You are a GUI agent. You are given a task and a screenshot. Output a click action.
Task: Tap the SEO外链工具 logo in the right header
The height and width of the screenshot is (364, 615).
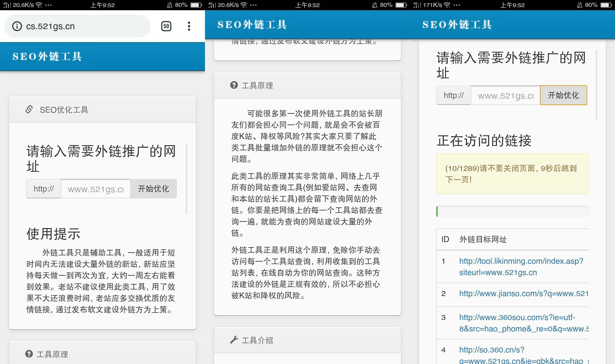click(x=457, y=24)
